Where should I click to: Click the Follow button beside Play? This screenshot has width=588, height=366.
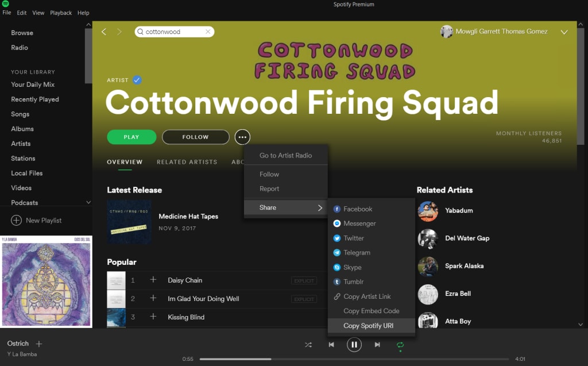pos(195,137)
